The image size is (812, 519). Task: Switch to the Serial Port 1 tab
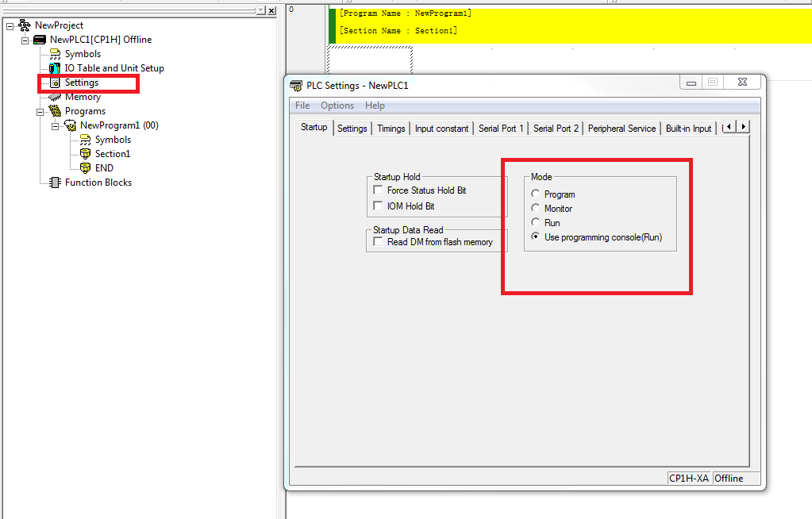click(x=501, y=129)
